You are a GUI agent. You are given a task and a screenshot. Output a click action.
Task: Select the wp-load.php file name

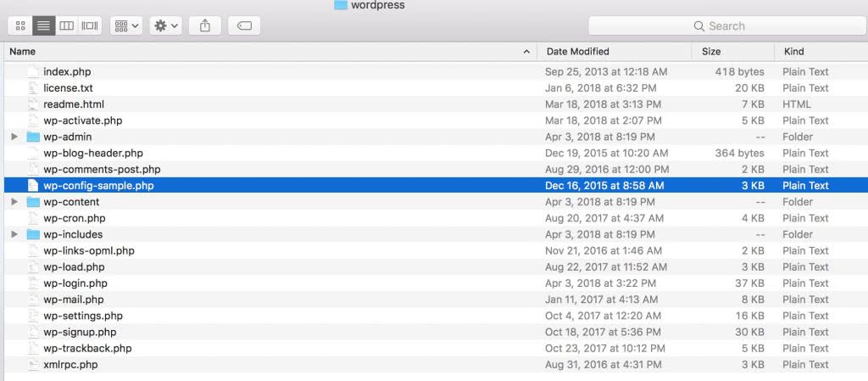75,267
